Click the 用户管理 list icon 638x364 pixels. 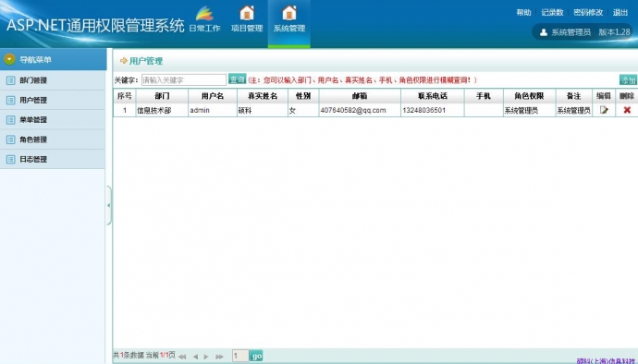11,100
